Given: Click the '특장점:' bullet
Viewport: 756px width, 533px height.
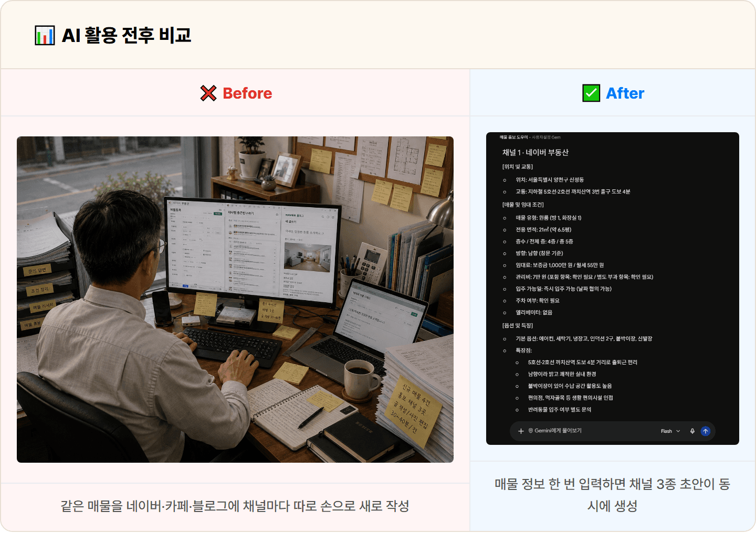Looking at the screenshot, I should [523, 350].
